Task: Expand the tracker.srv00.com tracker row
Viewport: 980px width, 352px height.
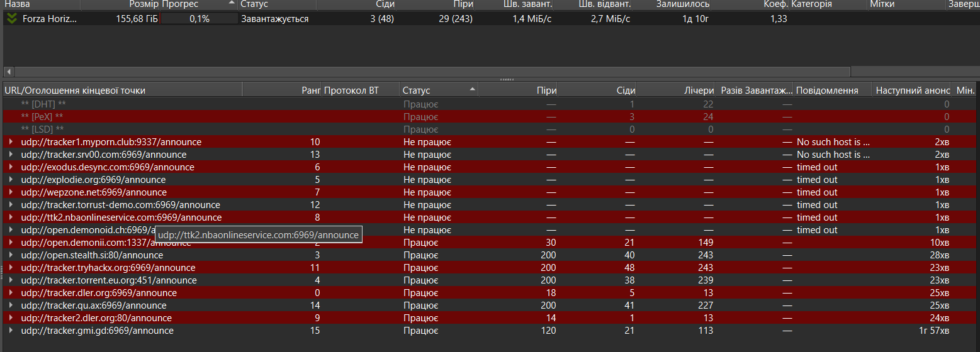Action: 11,155
